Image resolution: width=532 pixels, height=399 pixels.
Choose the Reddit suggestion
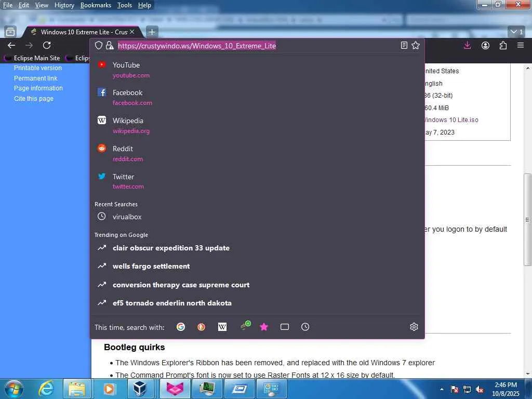tap(257, 153)
